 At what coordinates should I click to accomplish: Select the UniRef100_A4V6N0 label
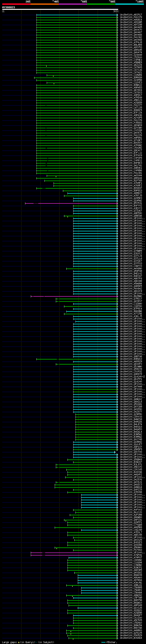tap(131, 268)
